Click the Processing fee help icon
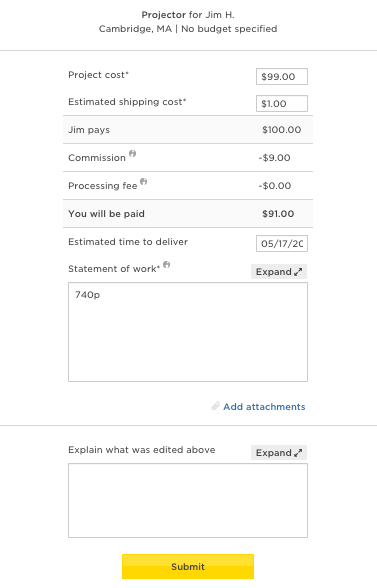The image size is (377, 588). [x=144, y=182]
